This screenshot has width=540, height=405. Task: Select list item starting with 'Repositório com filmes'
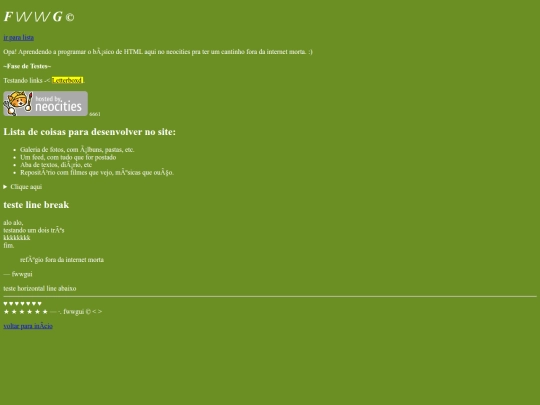[97, 172]
